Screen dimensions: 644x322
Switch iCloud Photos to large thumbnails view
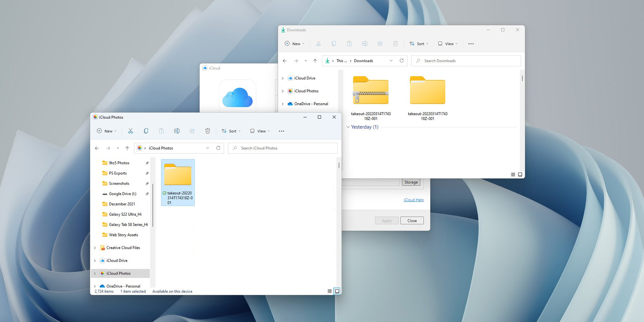coord(337,291)
